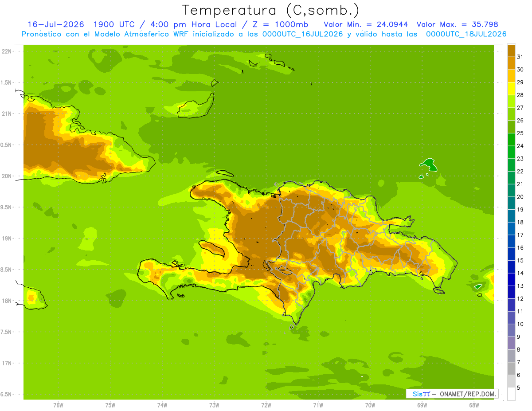The height and width of the screenshot is (411, 532).
Task: Pick the orange swatch between 29 and 30
Action: [511, 76]
